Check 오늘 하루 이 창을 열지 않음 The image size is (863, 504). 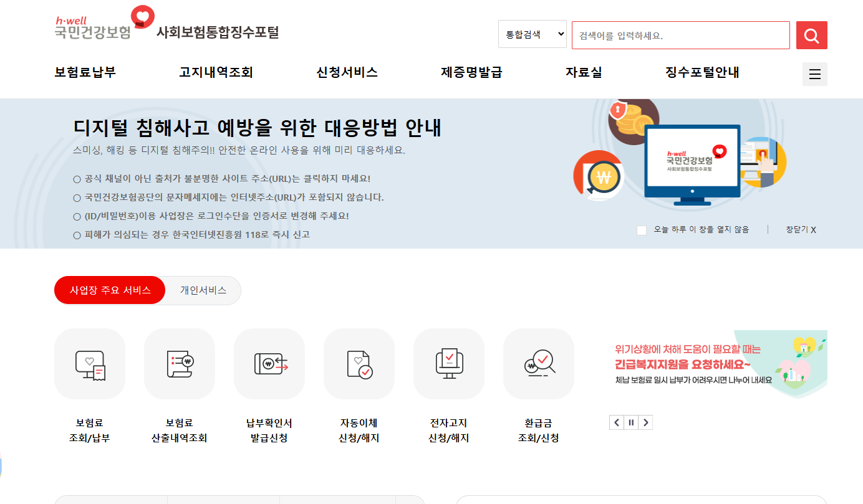pyautogui.click(x=642, y=231)
